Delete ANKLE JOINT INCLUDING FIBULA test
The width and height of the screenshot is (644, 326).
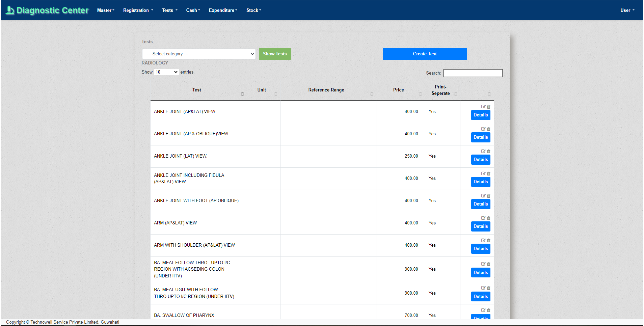tap(489, 173)
